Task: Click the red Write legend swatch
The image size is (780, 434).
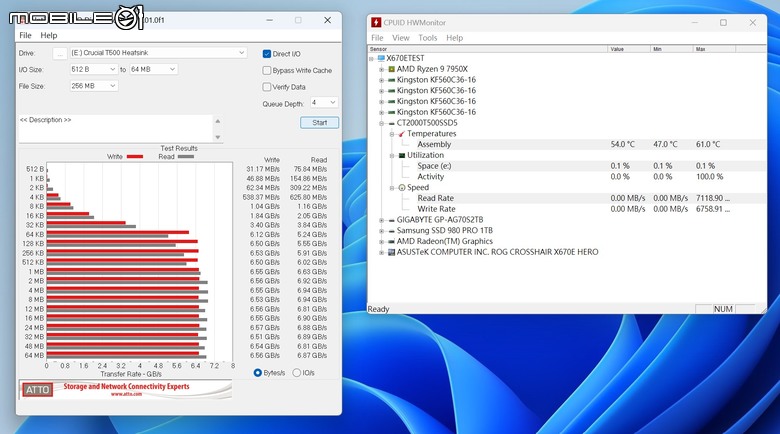Action: coord(135,156)
